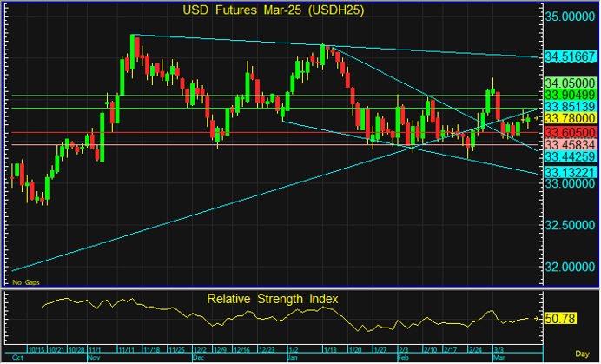Click the yellow arrow beside RSI value 50.78
Screen dimensions: 601x364
[x=537, y=319]
